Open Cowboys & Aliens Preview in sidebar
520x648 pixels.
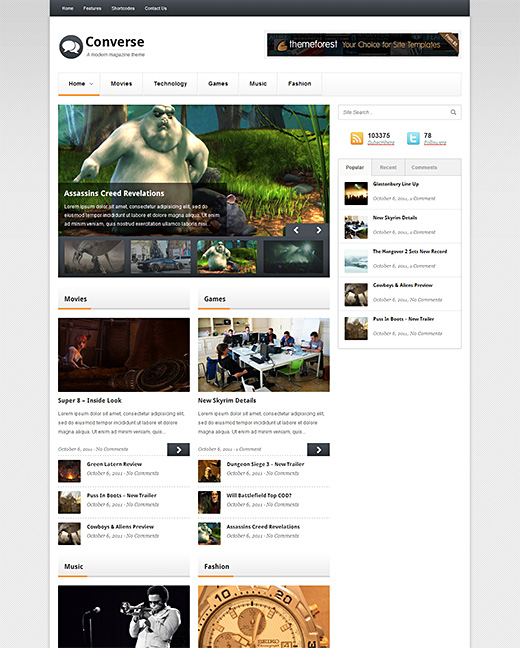tap(403, 285)
